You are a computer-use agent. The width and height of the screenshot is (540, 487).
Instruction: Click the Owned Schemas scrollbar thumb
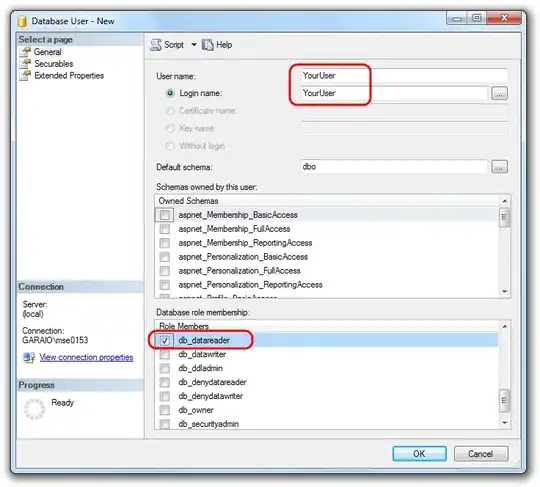505,217
